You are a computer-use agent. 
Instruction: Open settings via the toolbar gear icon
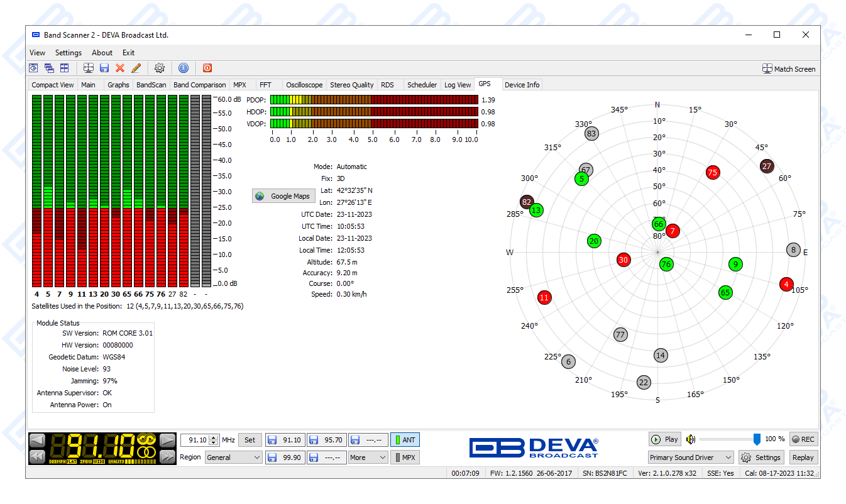(x=160, y=68)
